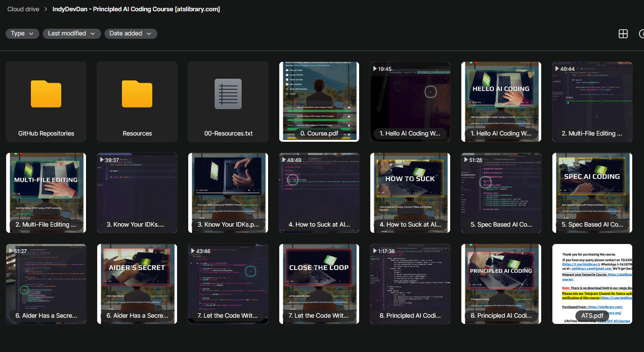Expand the Date added filter
The height and width of the screenshot is (352, 644).
pos(130,34)
